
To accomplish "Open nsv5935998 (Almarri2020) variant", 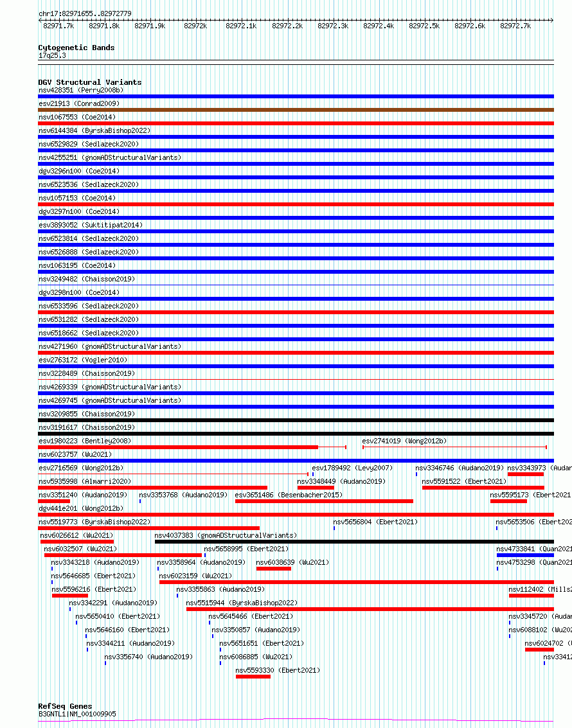I will click(84, 481).
